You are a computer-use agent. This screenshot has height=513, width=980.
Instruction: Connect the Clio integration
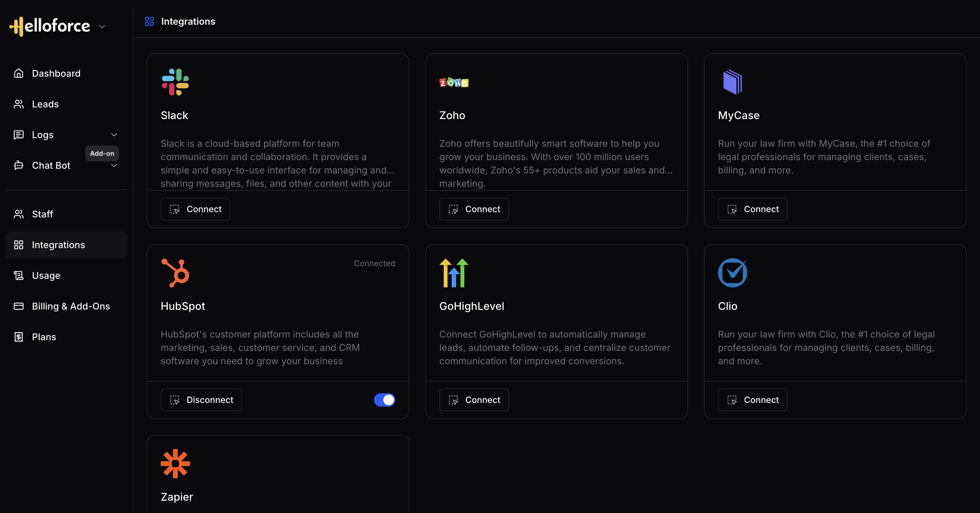click(753, 400)
